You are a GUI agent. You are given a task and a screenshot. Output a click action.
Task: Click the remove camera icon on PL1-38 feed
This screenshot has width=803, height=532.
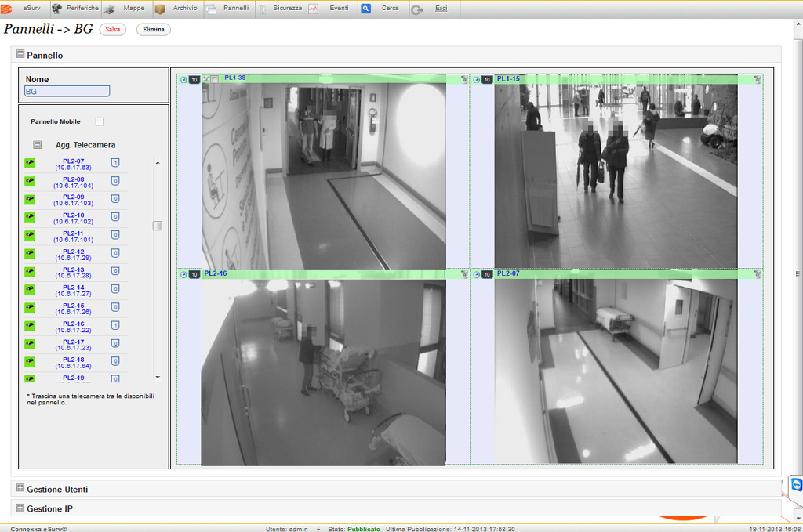464,79
